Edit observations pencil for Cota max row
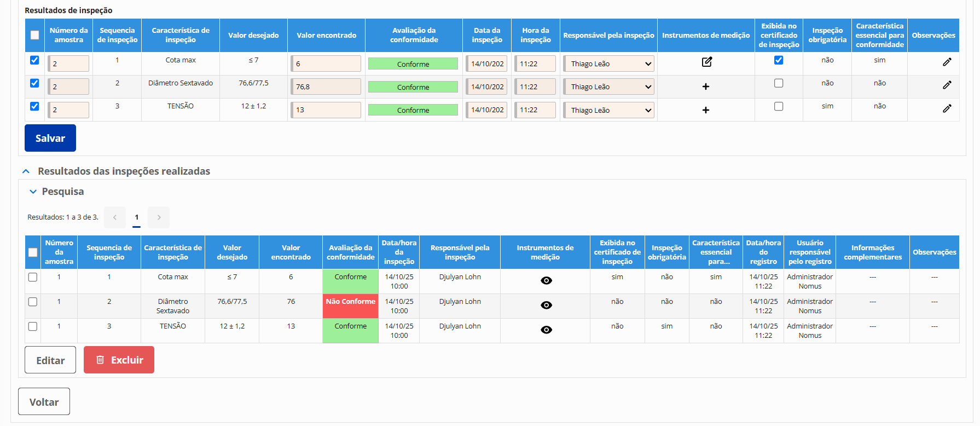Screen dimensions: 980x426 [947, 62]
